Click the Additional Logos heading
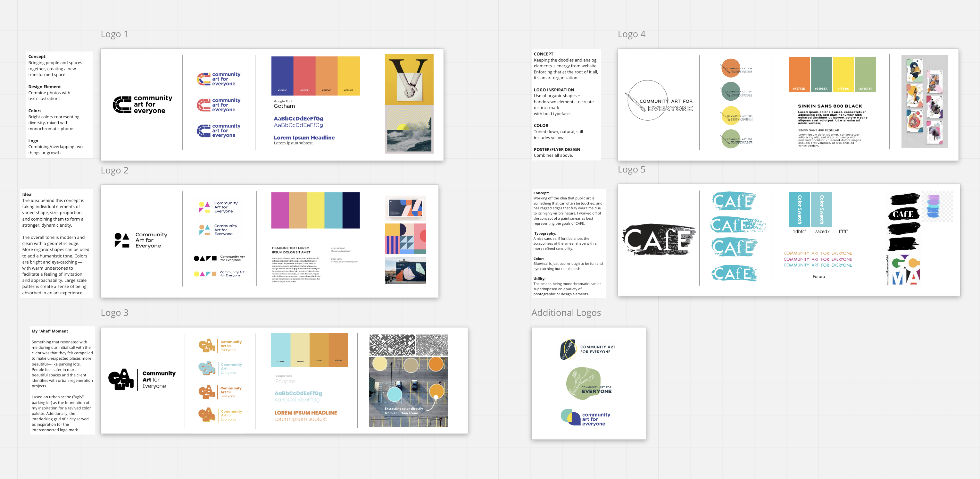Screen dimensions: 980x479 point(566,313)
